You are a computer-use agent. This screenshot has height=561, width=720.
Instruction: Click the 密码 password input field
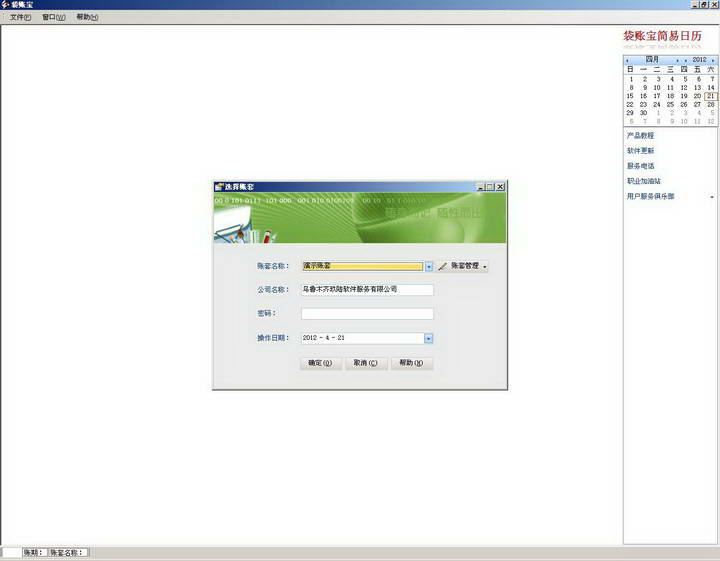point(367,314)
